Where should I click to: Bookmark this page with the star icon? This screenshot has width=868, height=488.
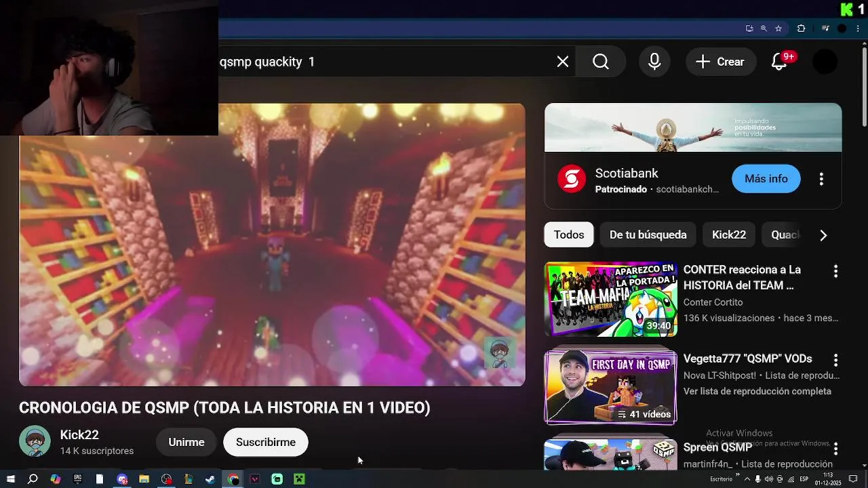pyautogui.click(x=778, y=28)
